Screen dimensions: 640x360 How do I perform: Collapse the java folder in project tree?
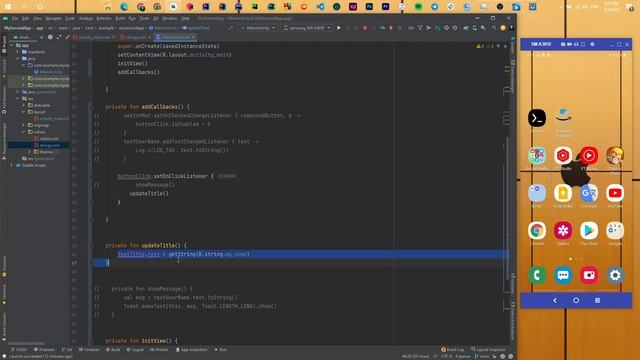18,58
